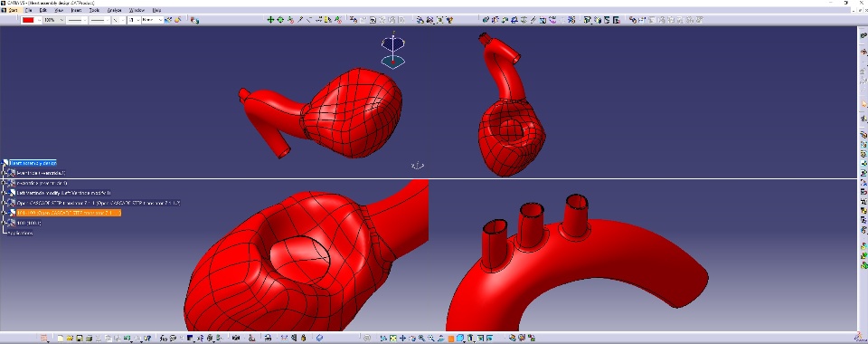Open the Start menu in the menu bar
Screen dimensions: 868x344
point(13,10)
